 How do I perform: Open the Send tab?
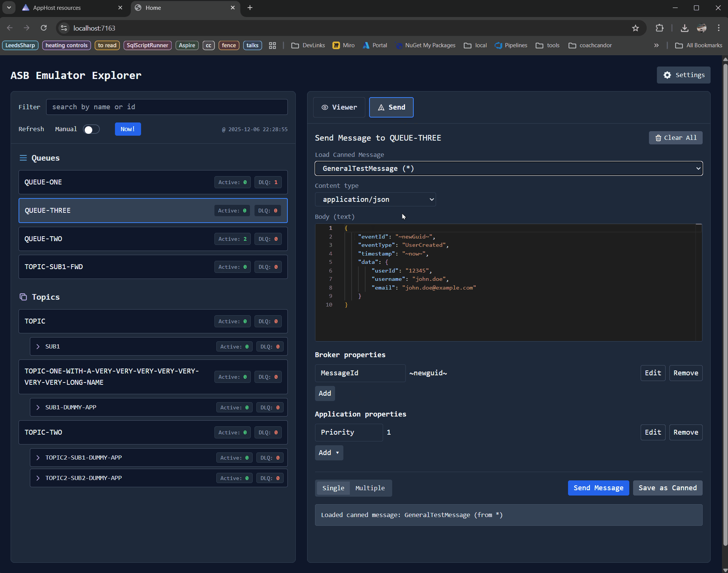(x=391, y=107)
